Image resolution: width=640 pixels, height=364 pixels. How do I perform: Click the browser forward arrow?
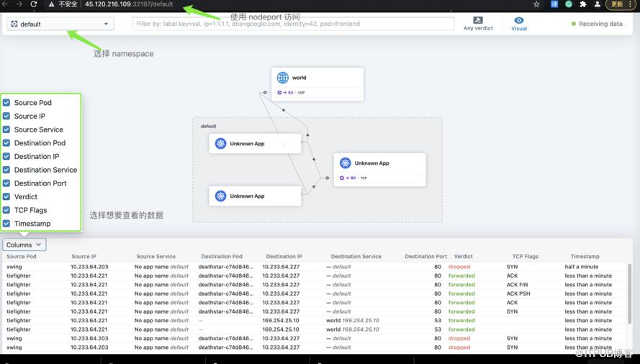19,4
